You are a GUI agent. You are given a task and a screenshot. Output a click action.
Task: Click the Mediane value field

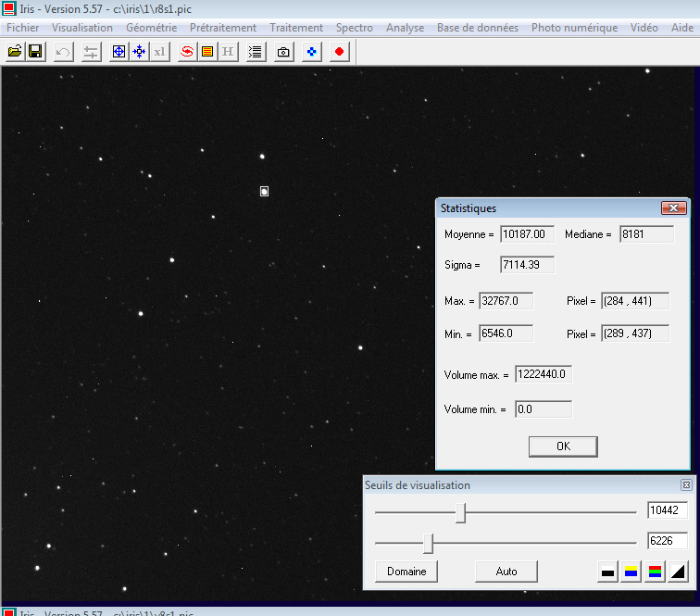point(646,234)
